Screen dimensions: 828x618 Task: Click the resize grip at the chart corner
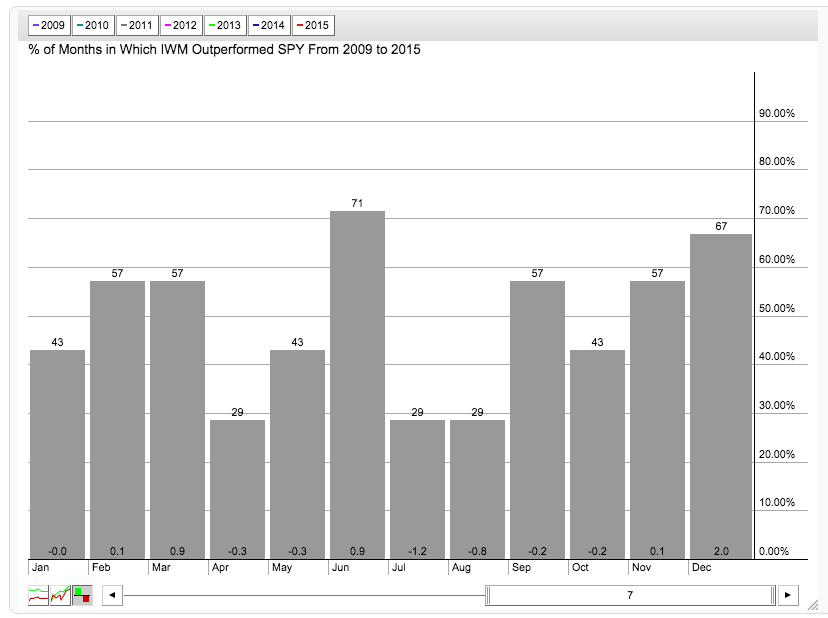(813, 604)
